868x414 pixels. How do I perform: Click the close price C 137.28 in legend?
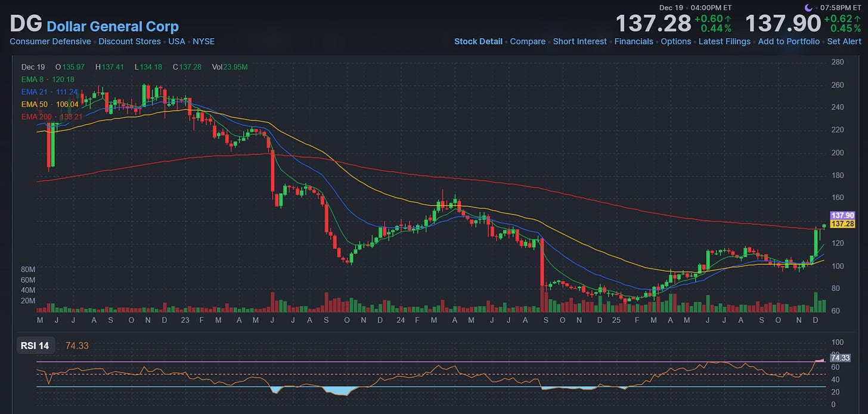(x=188, y=67)
